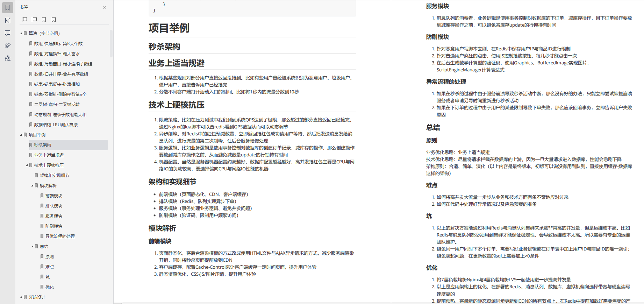The width and height of the screenshot is (644, 304).
Task: Click the 总结 heading on right page
Action: click(433, 128)
